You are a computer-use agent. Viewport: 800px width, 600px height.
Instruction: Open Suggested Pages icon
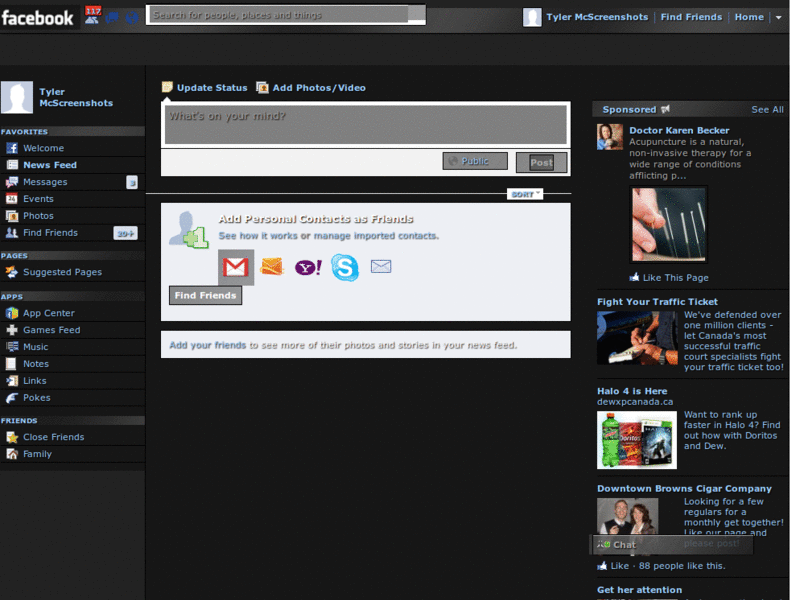[12, 272]
